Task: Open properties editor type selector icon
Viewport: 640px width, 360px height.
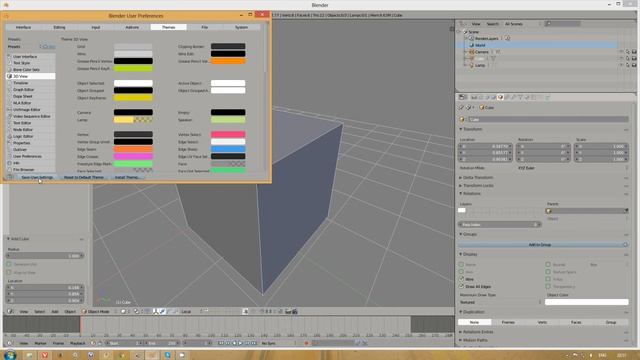Action: [462, 97]
